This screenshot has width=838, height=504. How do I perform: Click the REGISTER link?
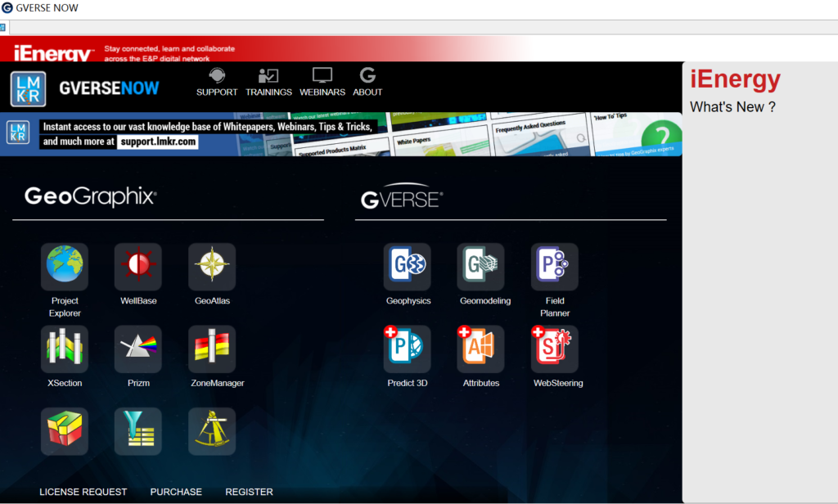click(249, 492)
